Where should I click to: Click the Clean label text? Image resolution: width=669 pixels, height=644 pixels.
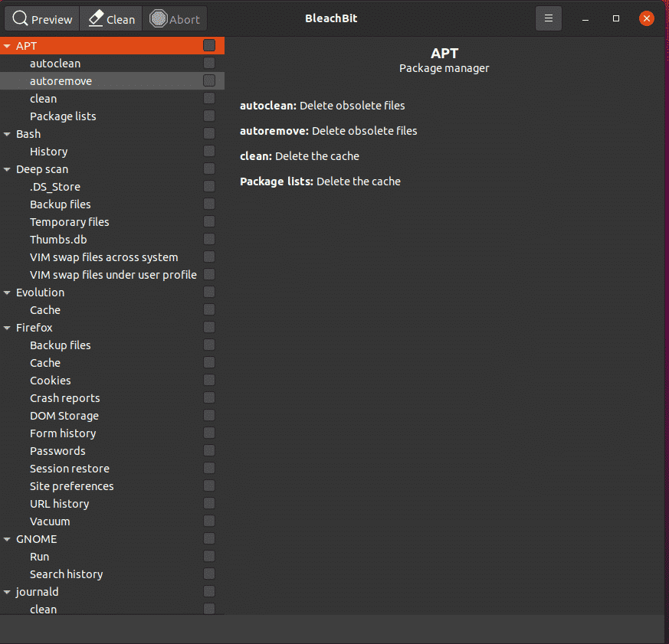click(121, 20)
